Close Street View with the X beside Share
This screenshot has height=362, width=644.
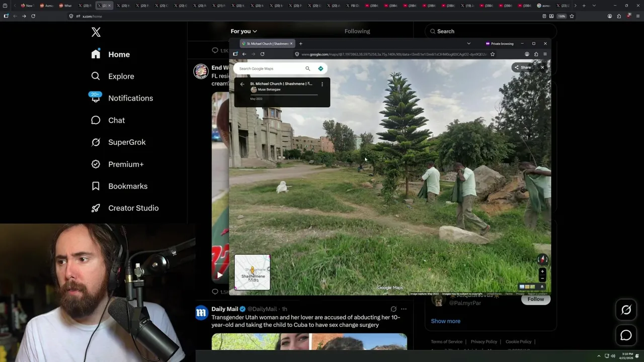click(542, 67)
